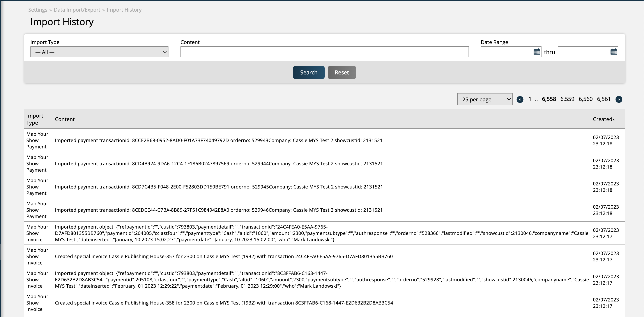The height and width of the screenshot is (317, 644).
Task: Click the Content column header
Action: coord(65,119)
